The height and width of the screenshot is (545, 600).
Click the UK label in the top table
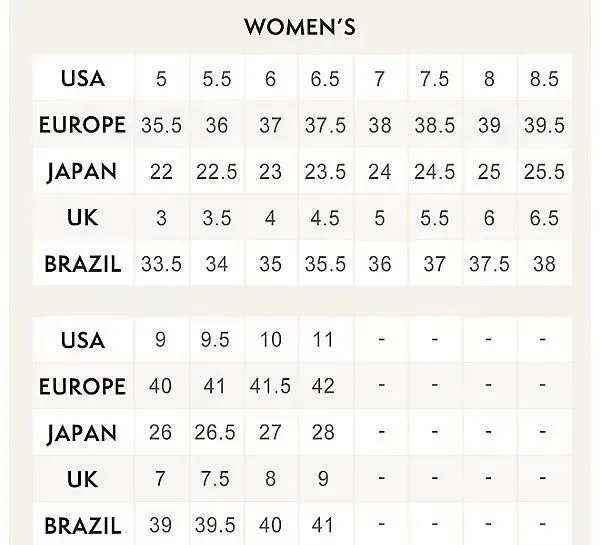coord(83,218)
